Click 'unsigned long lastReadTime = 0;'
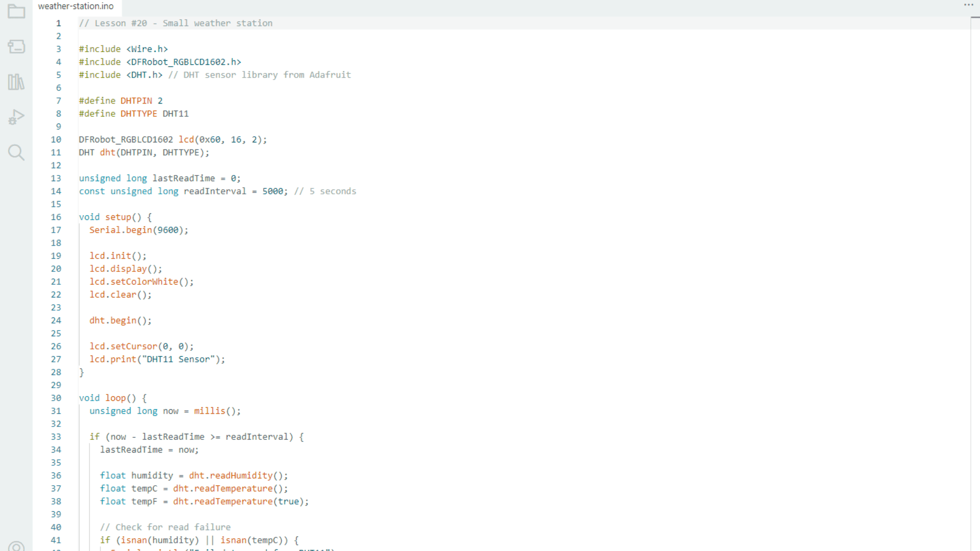This screenshot has width=980, height=551. 160,178
